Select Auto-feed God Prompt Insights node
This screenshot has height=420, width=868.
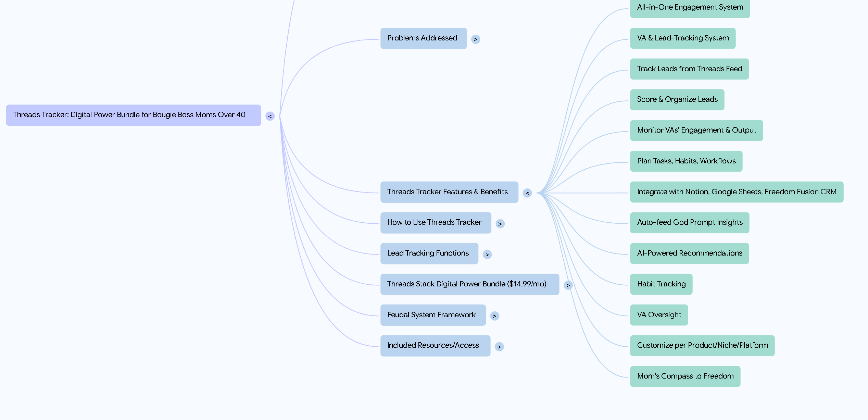point(689,223)
